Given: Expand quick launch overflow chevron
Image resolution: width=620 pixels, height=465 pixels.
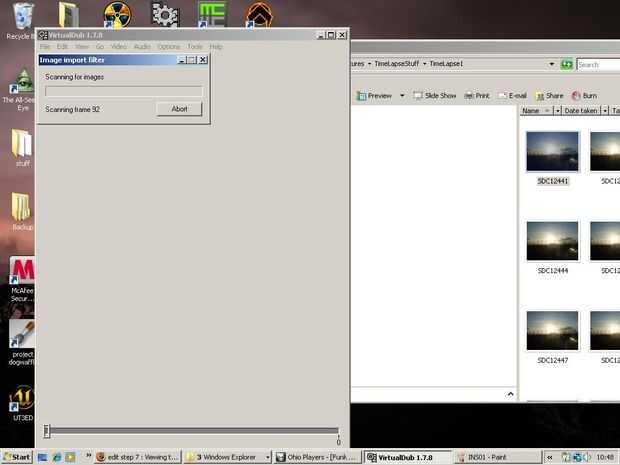Looking at the screenshot, I should pyautogui.click(x=89, y=456).
